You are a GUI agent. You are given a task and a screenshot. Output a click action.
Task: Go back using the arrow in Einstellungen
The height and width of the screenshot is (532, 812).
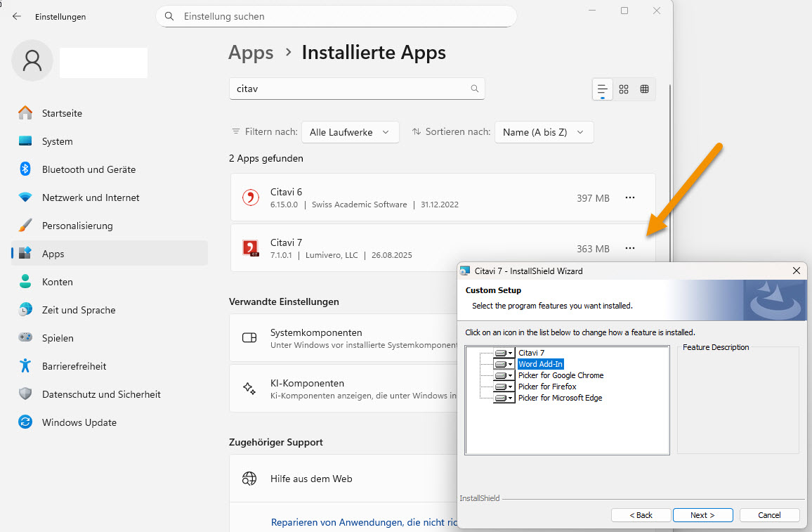tap(17, 16)
